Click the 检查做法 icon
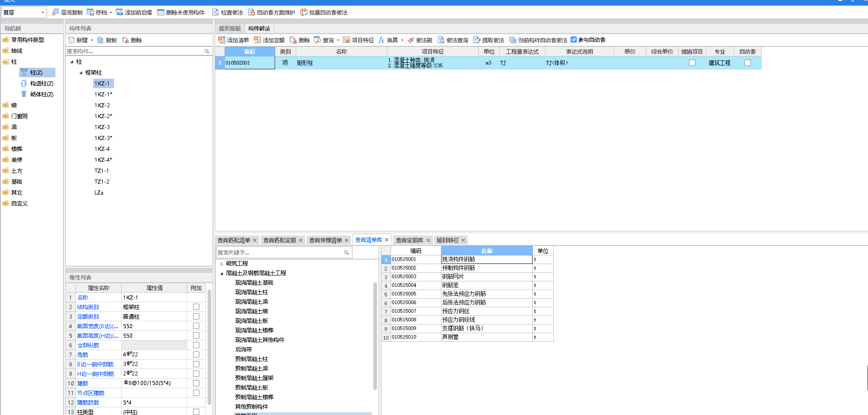Screen dimensions: 868x415 pyautogui.click(x=216, y=12)
